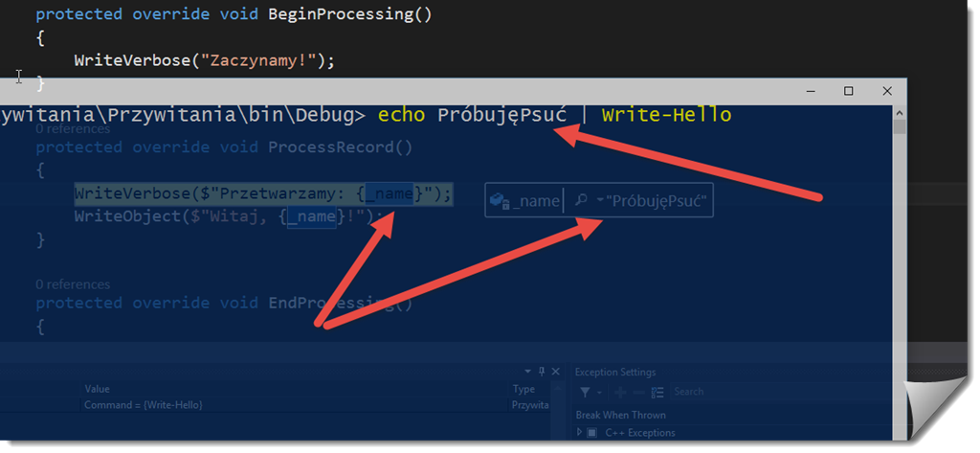Minimize the PowerShell console window
The image size is (980, 453).
tap(809, 91)
